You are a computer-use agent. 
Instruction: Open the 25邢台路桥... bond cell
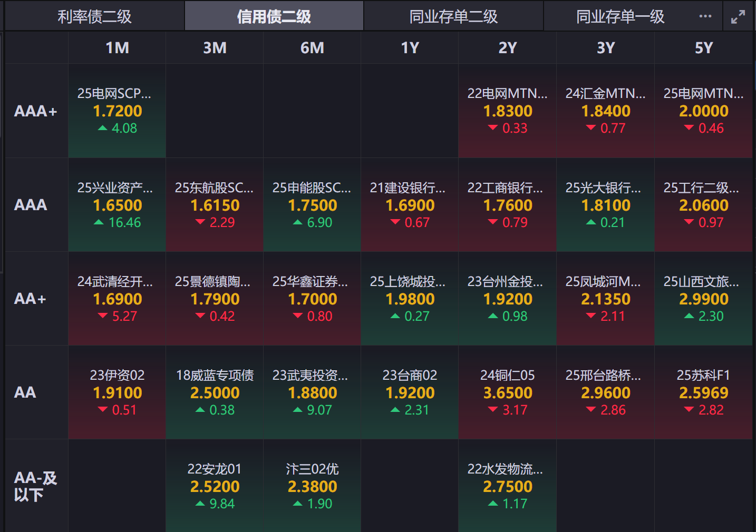click(605, 392)
